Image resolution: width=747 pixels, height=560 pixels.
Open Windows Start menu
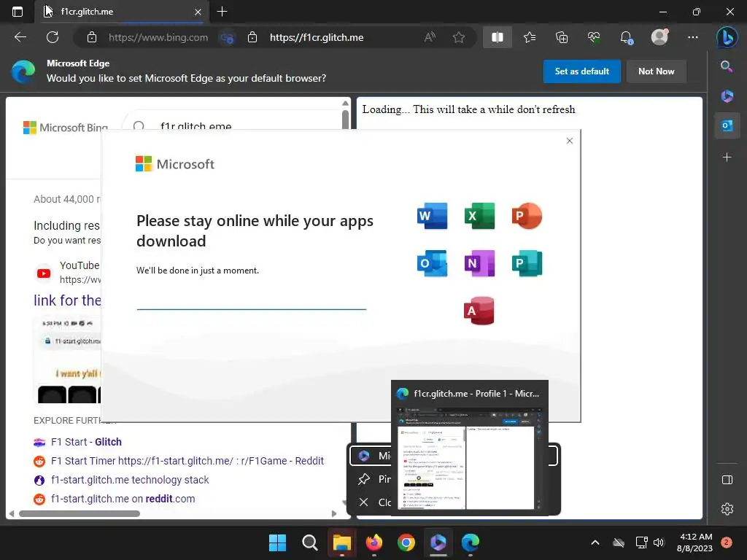[277, 542]
